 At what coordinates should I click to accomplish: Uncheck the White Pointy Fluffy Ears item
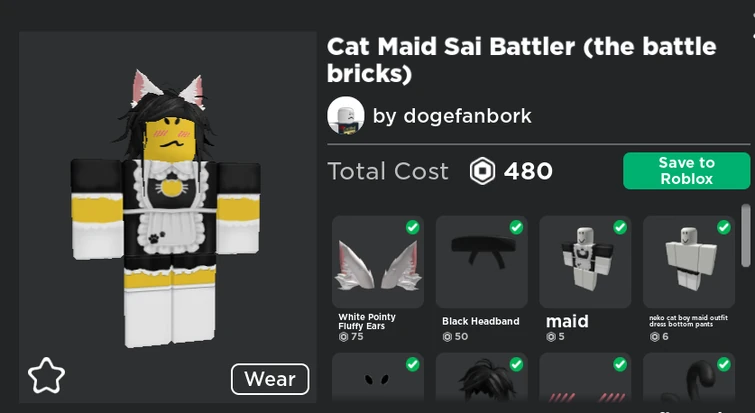[x=413, y=227]
